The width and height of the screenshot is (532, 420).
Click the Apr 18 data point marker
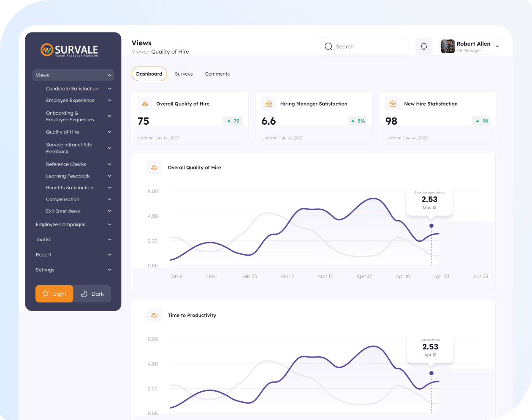(431, 373)
